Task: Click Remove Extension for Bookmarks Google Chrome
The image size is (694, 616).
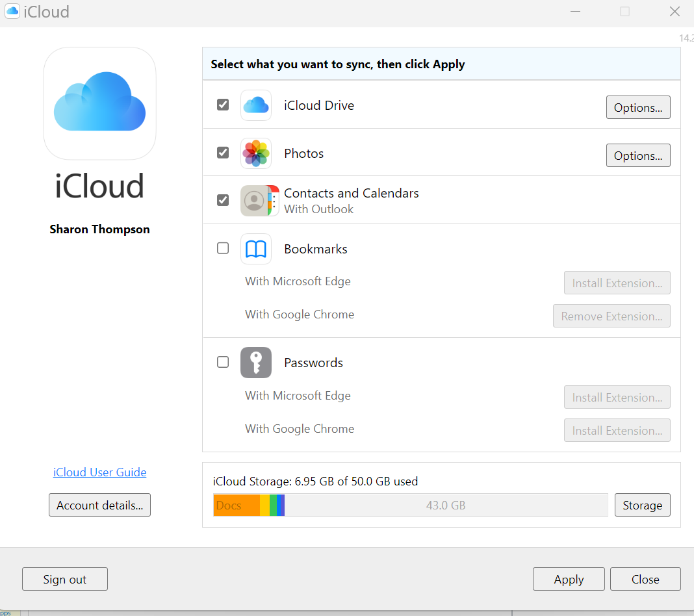Action: tap(611, 316)
